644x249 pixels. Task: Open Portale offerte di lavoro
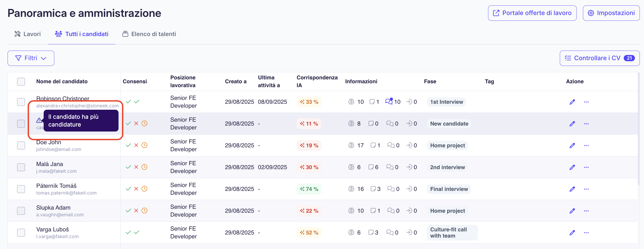pyautogui.click(x=532, y=13)
